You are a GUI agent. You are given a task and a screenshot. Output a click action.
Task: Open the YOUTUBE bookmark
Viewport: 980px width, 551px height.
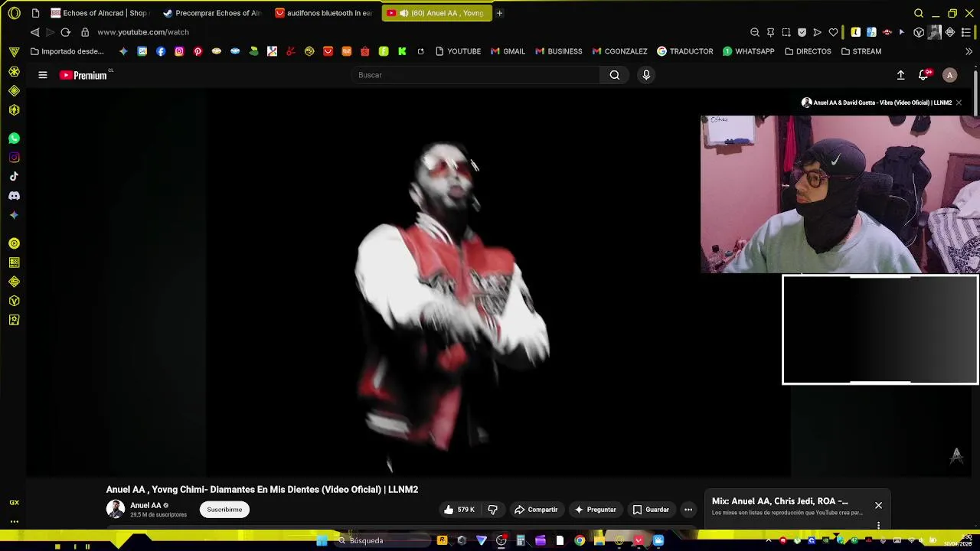click(x=458, y=51)
